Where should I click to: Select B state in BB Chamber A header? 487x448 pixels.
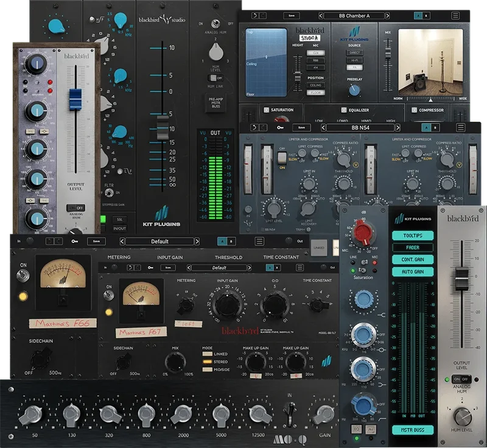[426, 16]
